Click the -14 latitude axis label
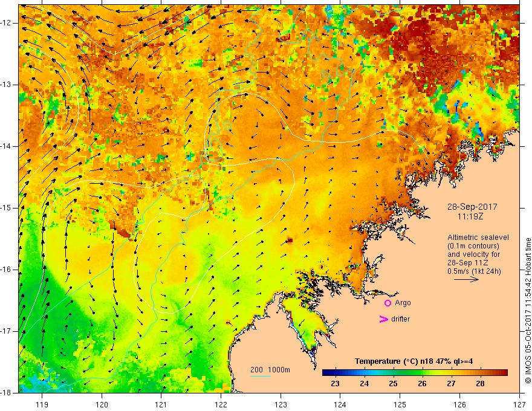Image resolution: width=532 pixels, height=411 pixels. 6,146
